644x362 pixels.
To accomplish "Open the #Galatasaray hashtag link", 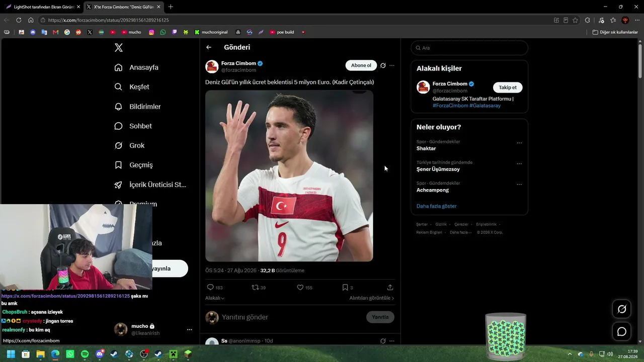I will point(485,106).
